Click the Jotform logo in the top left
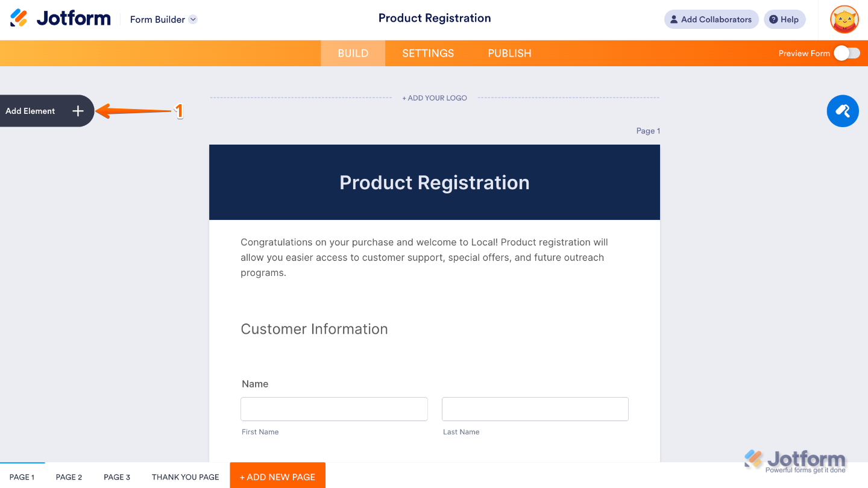This screenshot has width=868, height=488. [x=59, y=18]
